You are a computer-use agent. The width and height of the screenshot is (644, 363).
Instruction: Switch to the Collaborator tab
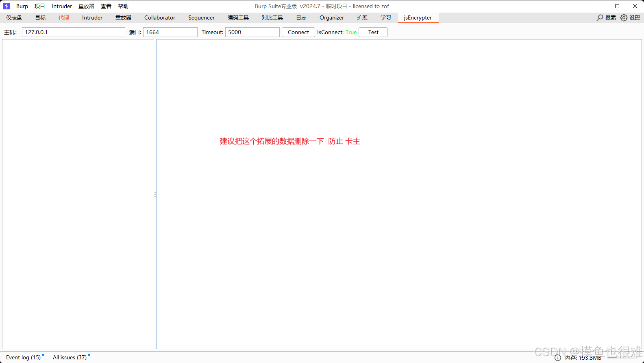coord(160,17)
